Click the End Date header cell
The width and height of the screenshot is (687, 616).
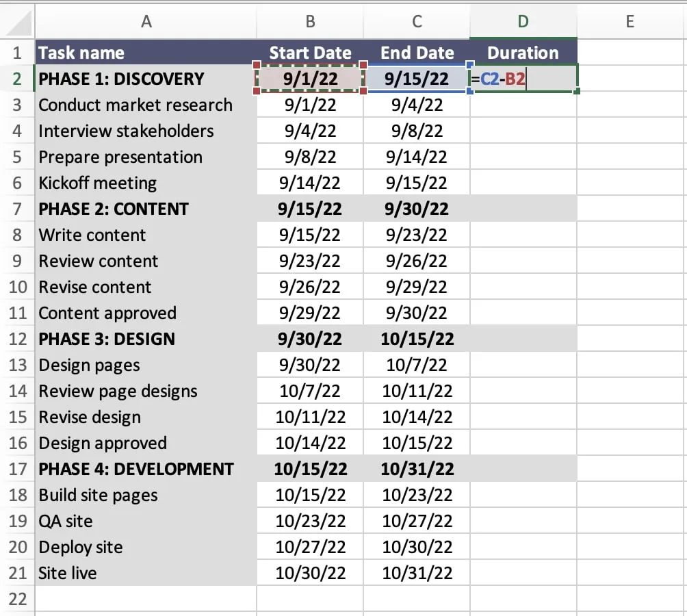pos(416,52)
